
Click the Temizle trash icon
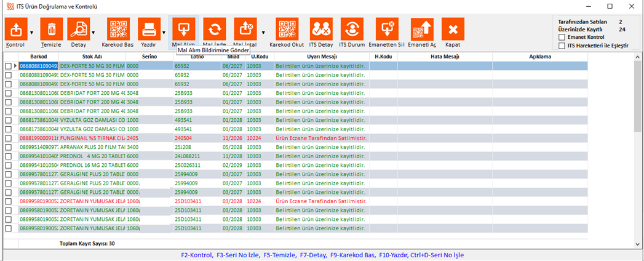point(52,29)
